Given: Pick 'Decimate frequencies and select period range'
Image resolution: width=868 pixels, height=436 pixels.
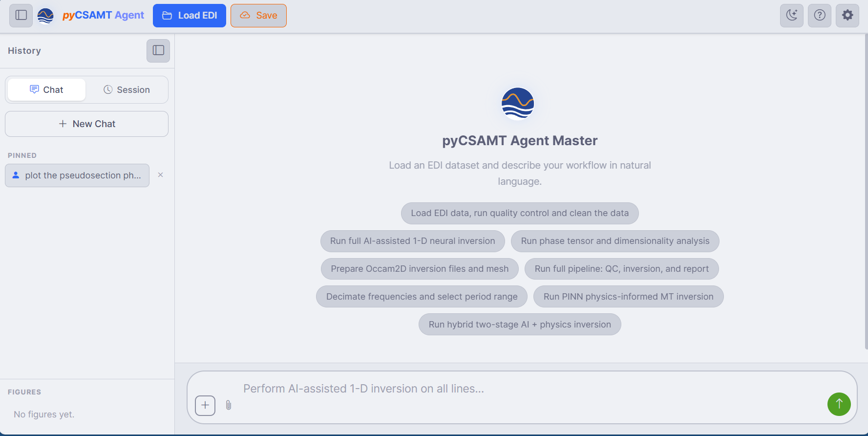Looking at the screenshot, I should [422, 297].
